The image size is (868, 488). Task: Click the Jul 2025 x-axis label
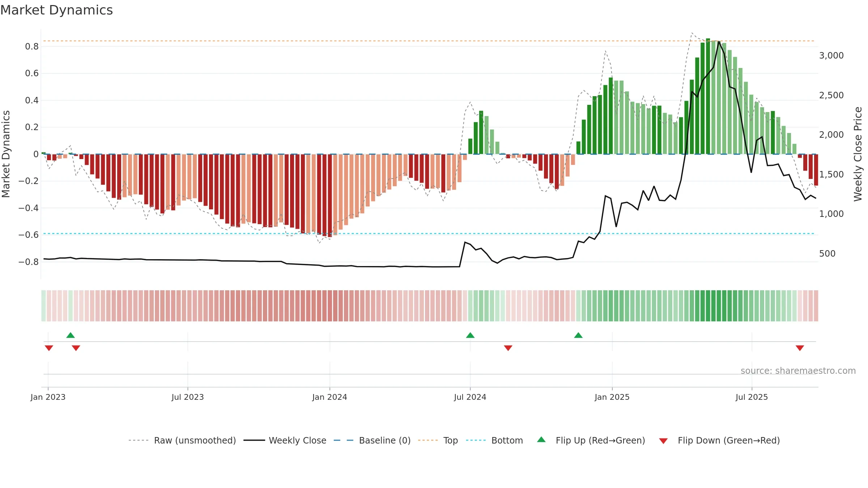(752, 397)
